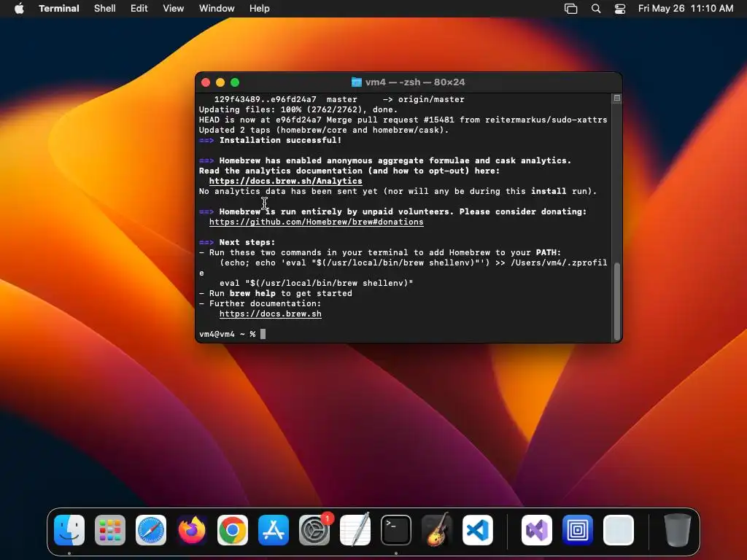747x560 pixels.
Task: Click the Updated 2 taps line
Action: point(324,130)
